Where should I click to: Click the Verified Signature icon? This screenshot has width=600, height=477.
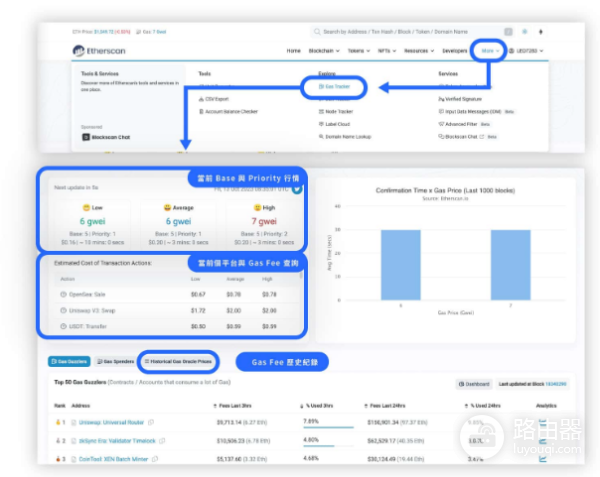click(x=441, y=99)
